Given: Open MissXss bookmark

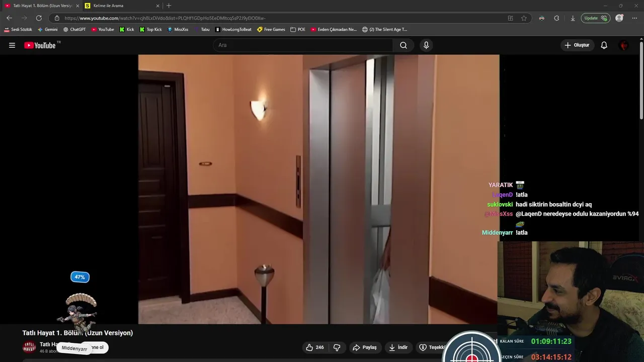Looking at the screenshot, I should pos(178,30).
